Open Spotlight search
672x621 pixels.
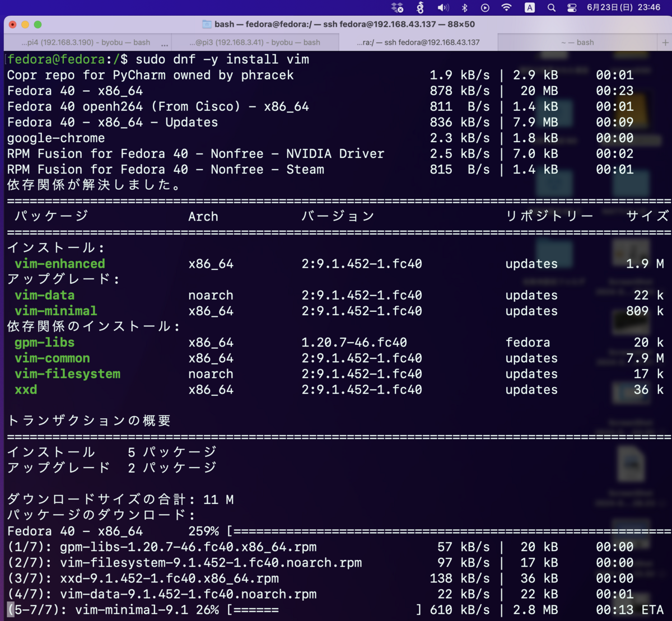tap(550, 7)
